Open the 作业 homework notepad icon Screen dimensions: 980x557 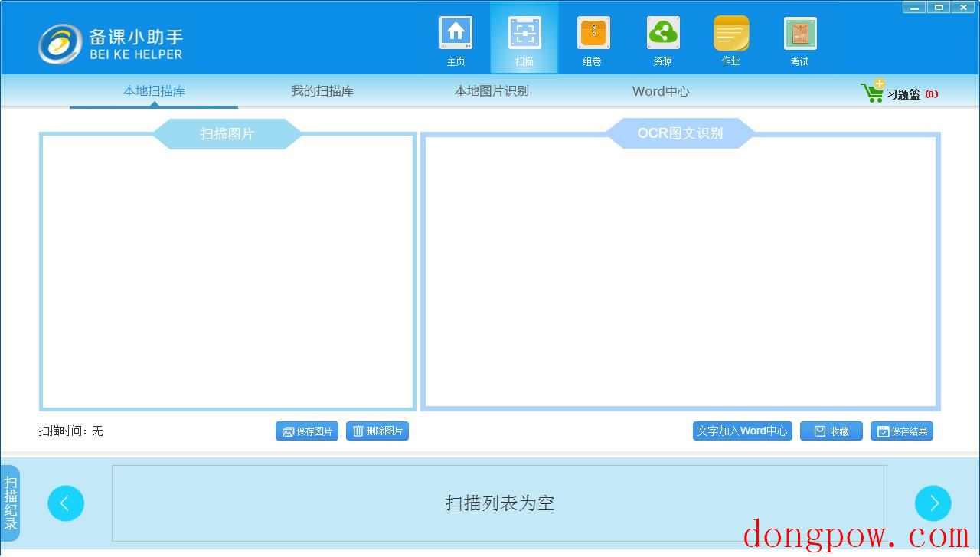pyautogui.click(x=731, y=41)
